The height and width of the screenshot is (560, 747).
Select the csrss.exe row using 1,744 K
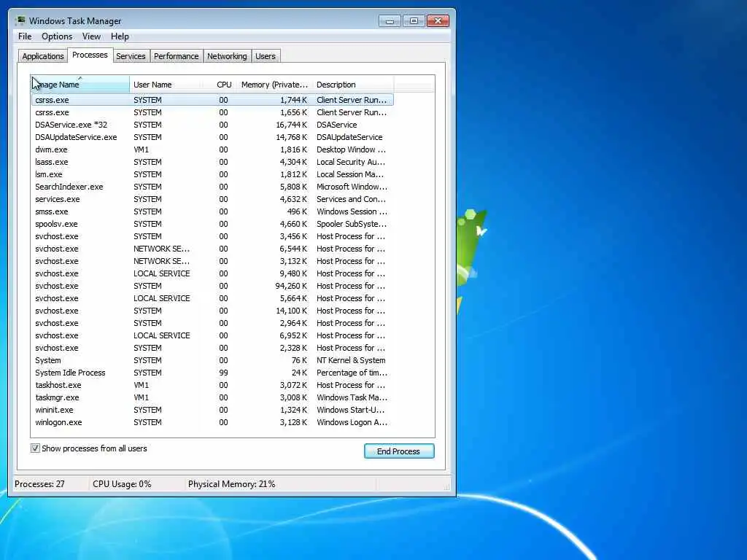(x=212, y=100)
